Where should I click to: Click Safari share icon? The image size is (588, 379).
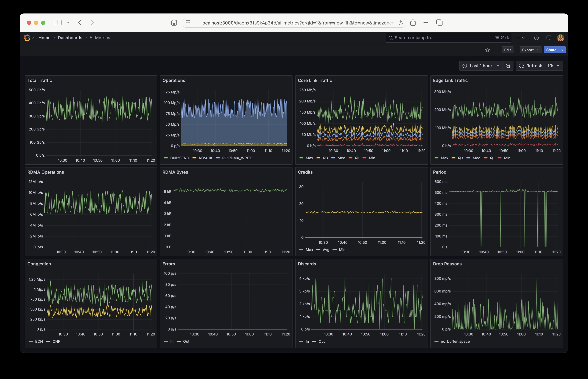[413, 23]
